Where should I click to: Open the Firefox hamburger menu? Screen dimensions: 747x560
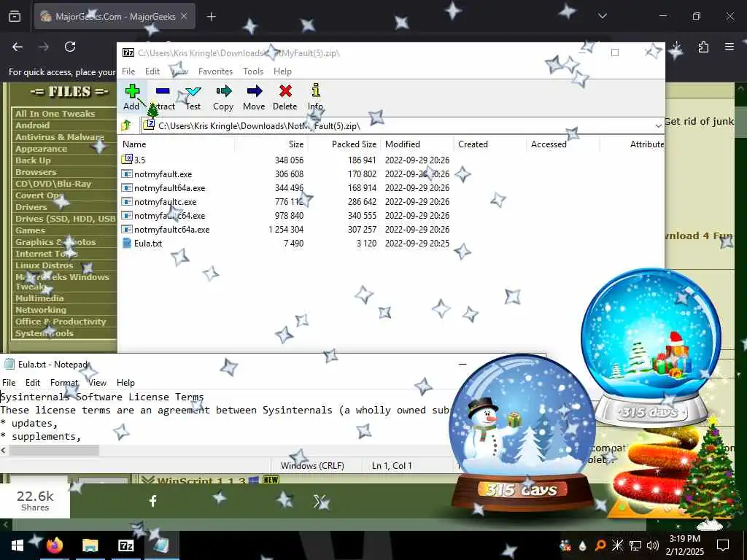tap(729, 47)
